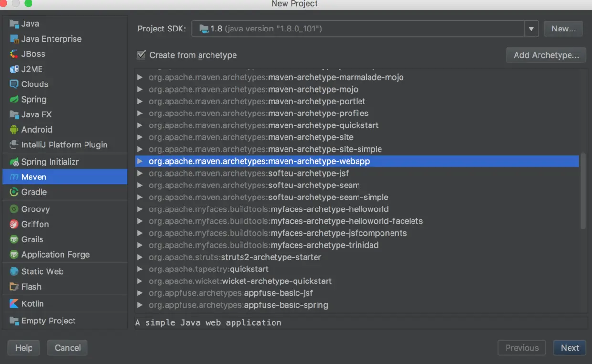Click the Next button

(x=570, y=348)
